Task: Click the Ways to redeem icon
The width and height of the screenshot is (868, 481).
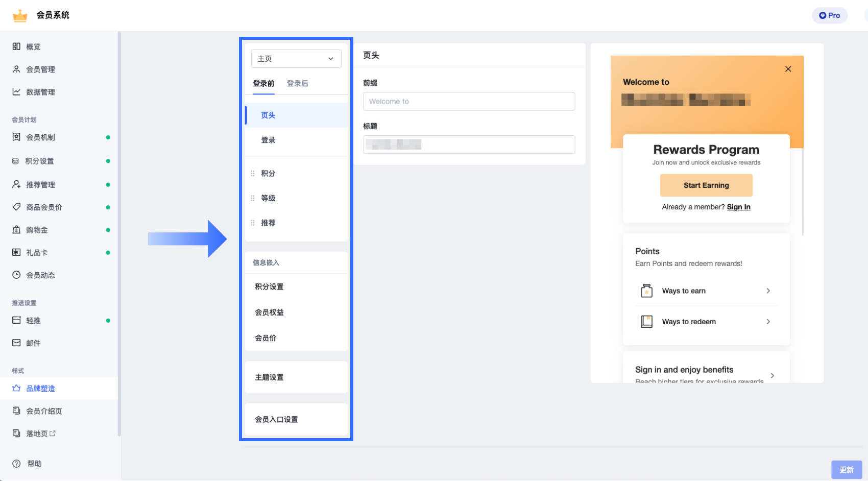Action: [x=646, y=322]
